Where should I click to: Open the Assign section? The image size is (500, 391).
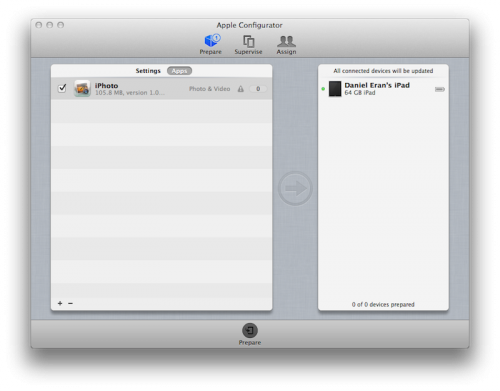pyautogui.click(x=286, y=44)
